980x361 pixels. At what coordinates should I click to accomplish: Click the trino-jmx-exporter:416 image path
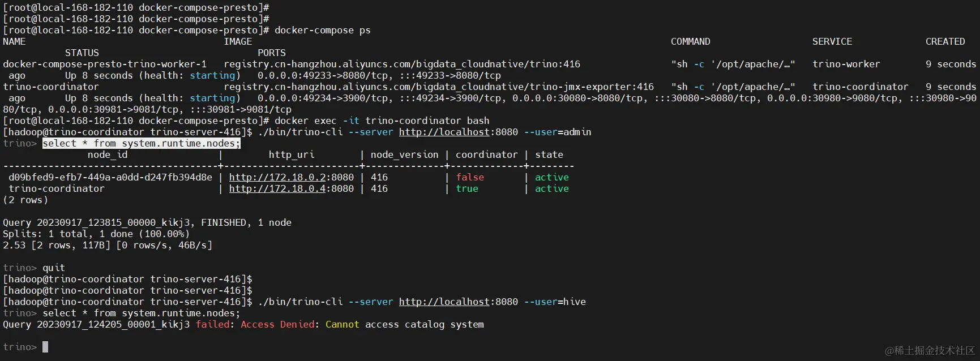[439, 87]
